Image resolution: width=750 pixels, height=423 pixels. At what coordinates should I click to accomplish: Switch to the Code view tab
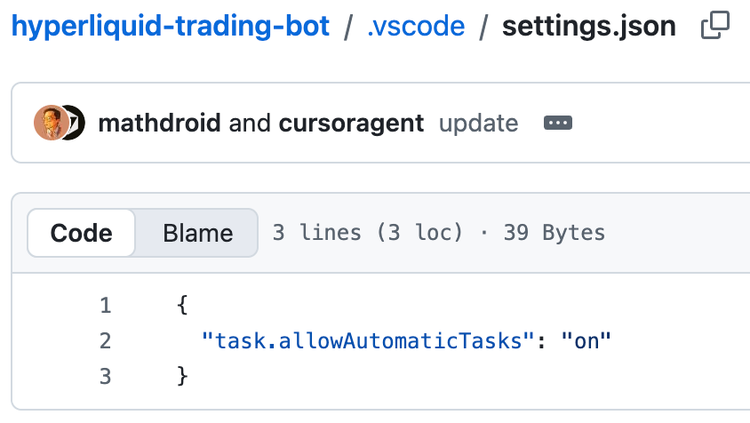click(x=81, y=233)
